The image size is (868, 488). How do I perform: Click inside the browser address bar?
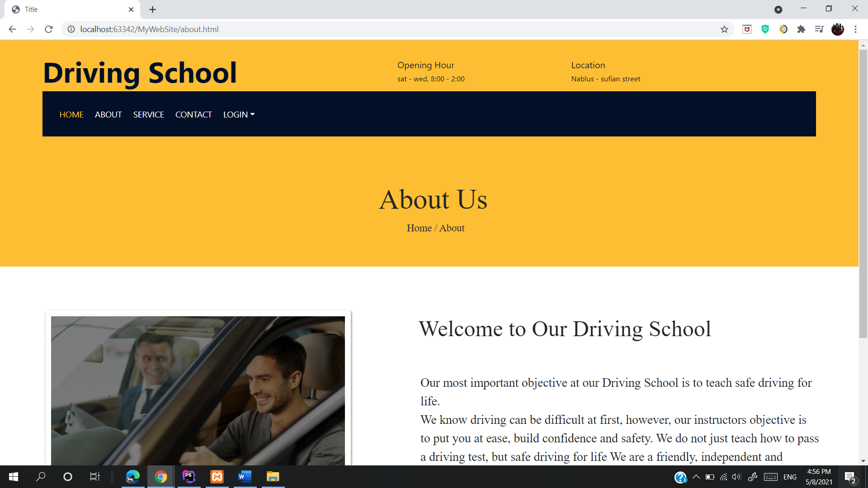pos(271,29)
